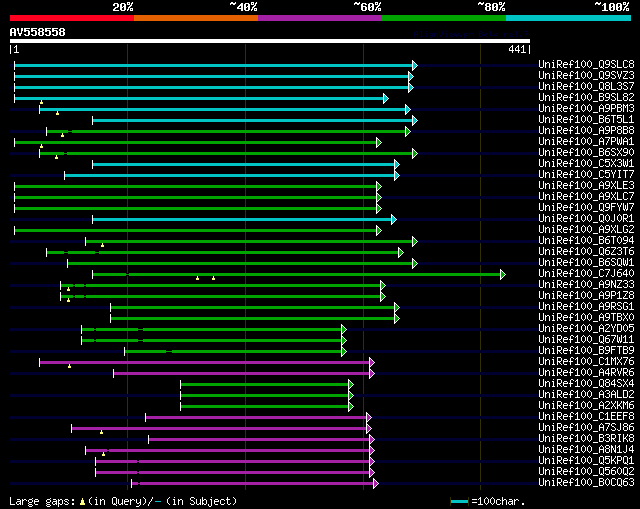This screenshot has width=640, height=509.
Task: Click the red 20% identity legend segment
Action: click(72, 18)
